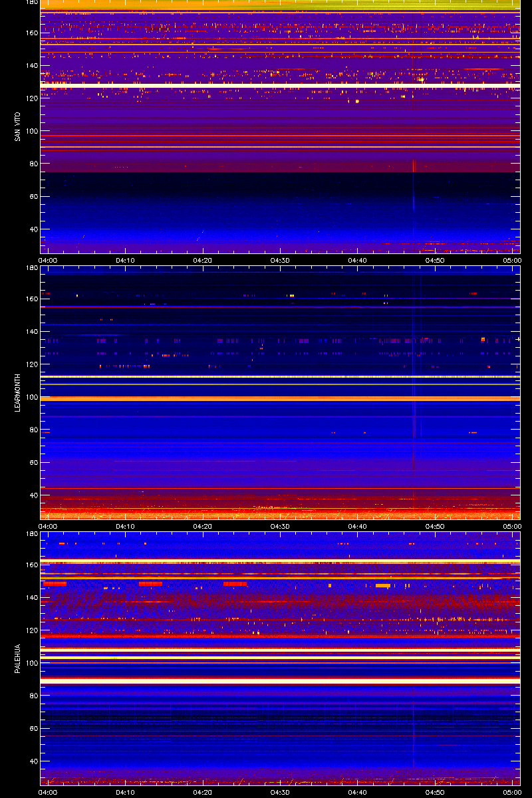
Task: Select the 100 frequency tick of Learmonth
Action: point(31,397)
